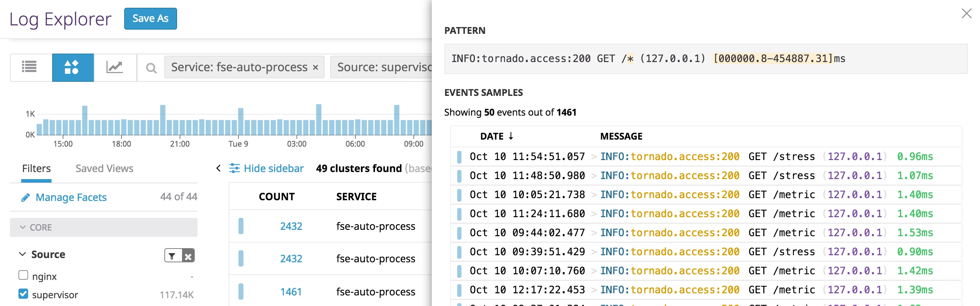
Task: Click the Hide sidebar link
Action: tap(273, 169)
